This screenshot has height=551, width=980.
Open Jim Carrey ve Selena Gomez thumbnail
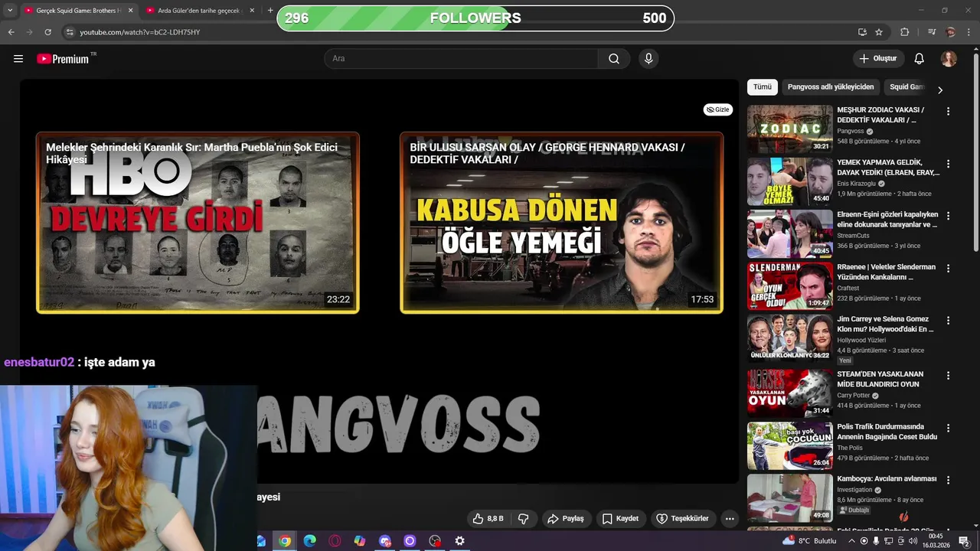pyautogui.click(x=789, y=338)
